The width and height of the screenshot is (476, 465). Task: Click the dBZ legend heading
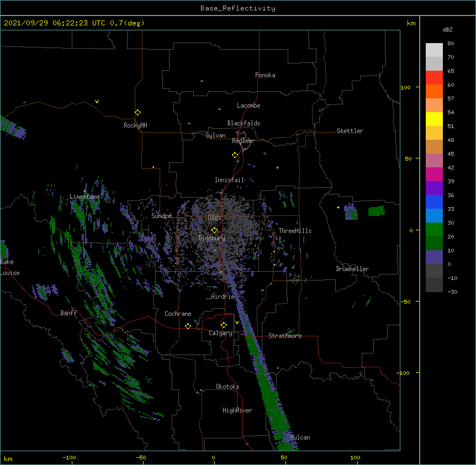447,30
